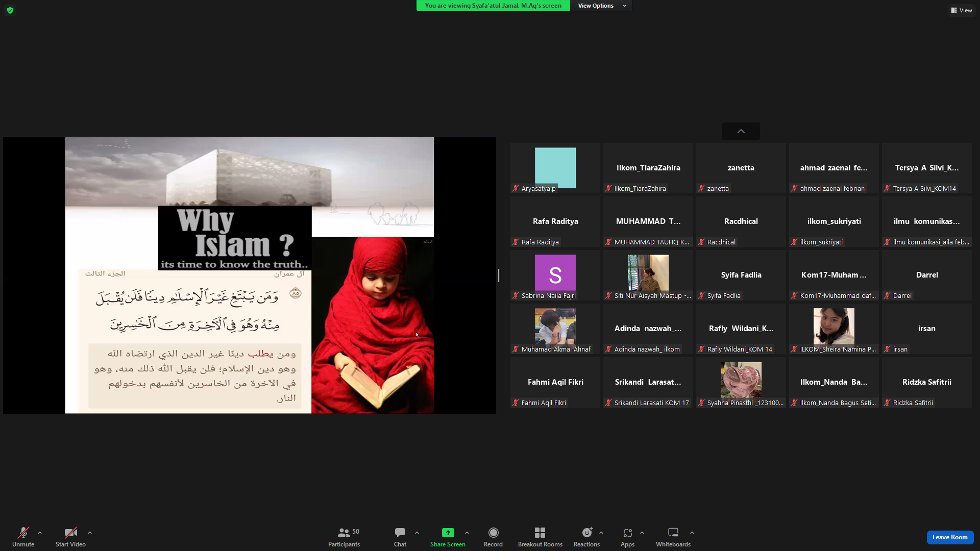The width and height of the screenshot is (980, 551).
Task: Open the Participants panel
Action: pos(344,537)
